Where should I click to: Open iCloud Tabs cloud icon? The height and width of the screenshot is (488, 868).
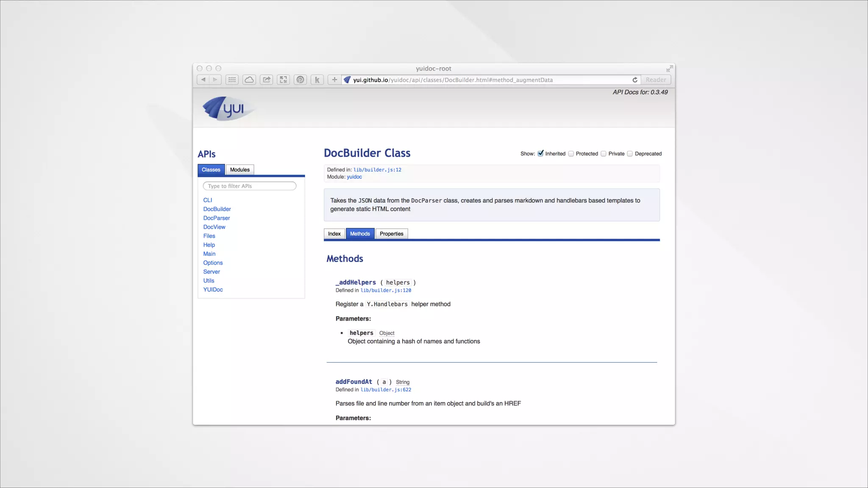click(x=249, y=80)
